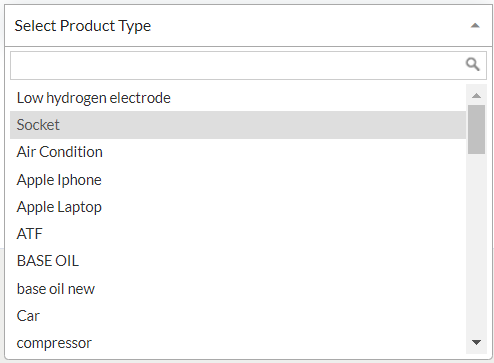Screen dimensions: 494x363
Task: Click the scrollbar up arrow
Action: pyautogui.click(x=476, y=96)
